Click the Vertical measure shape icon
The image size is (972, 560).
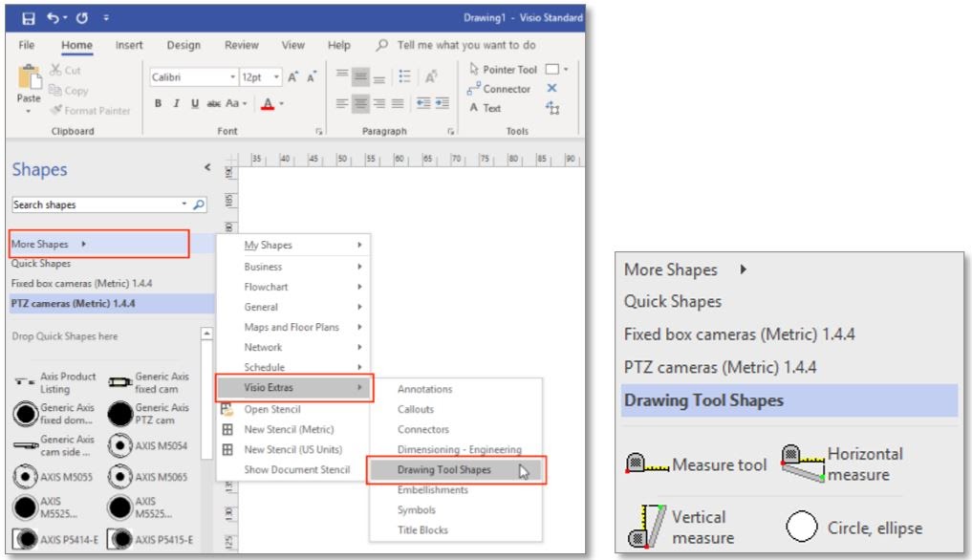click(x=646, y=528)
